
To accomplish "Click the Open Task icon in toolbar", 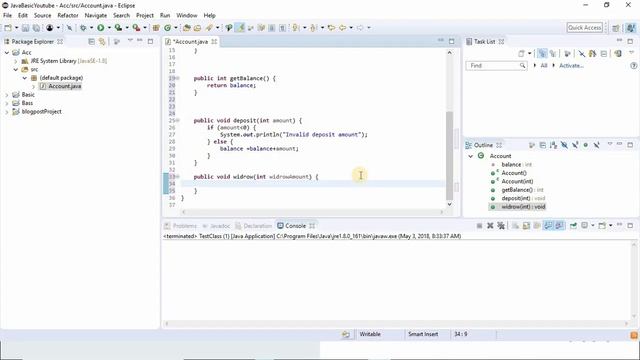I will 197,28.
